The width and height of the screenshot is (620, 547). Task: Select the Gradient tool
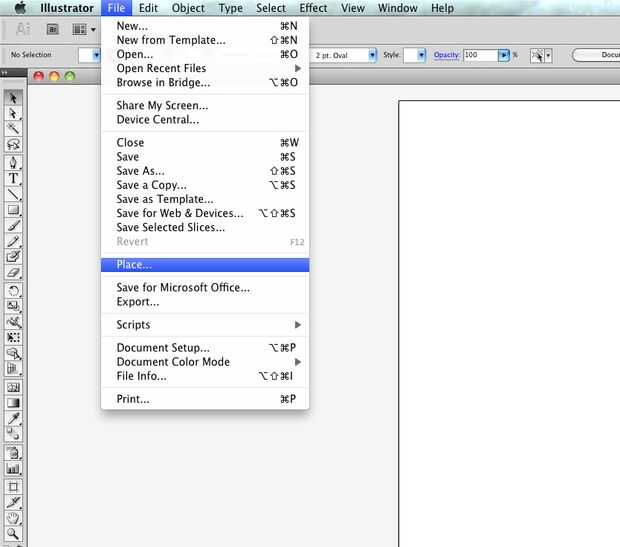13,403
